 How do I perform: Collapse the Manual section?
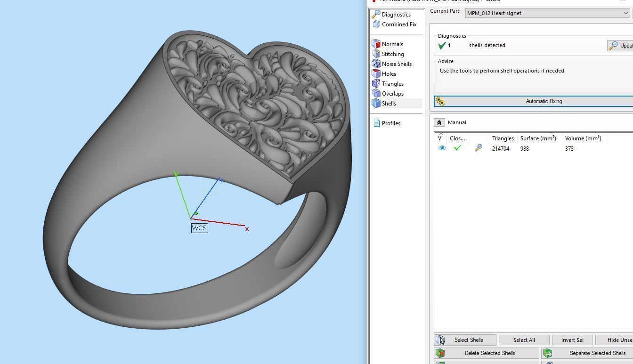coord(439,122)
